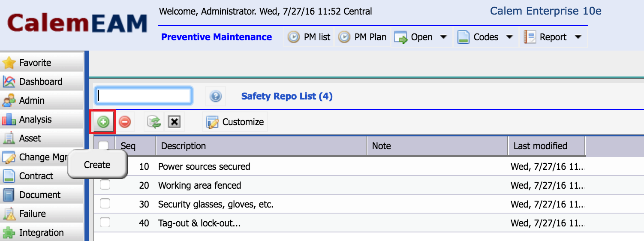Open Dashboard in sidebar
Viewport: 644px width, 241px height.
tap(42, 81)
